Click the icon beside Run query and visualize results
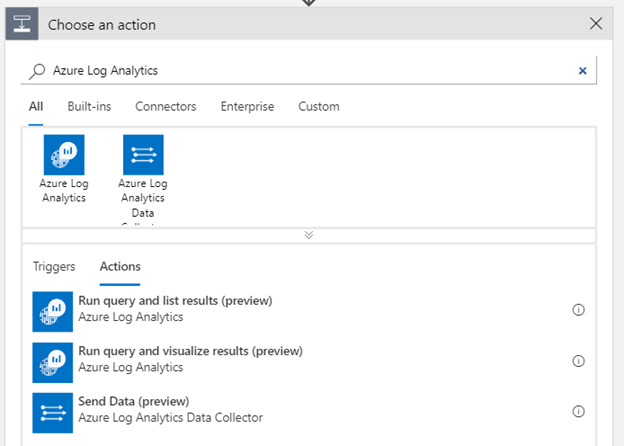The width and height of the screenshot is (624, 446). point(52,360)
